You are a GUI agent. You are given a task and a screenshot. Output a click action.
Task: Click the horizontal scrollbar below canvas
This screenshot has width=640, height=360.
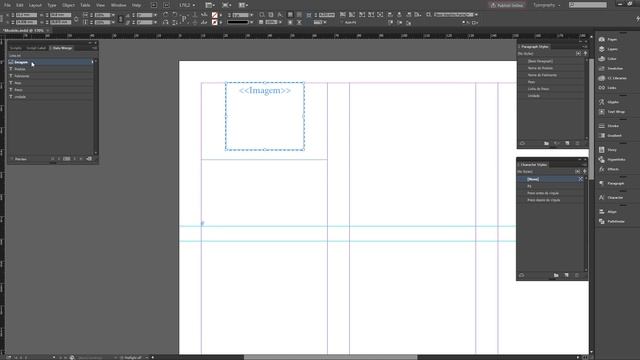(331, 357)
